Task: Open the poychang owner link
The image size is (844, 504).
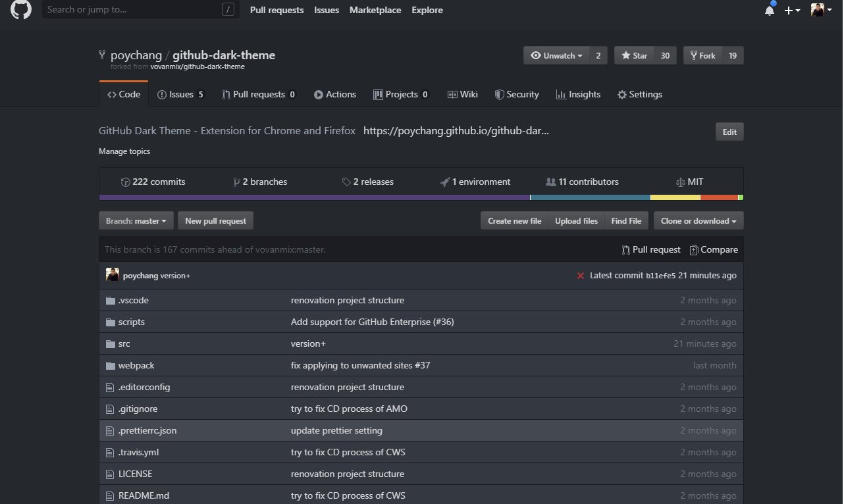Action: (136, 55)
